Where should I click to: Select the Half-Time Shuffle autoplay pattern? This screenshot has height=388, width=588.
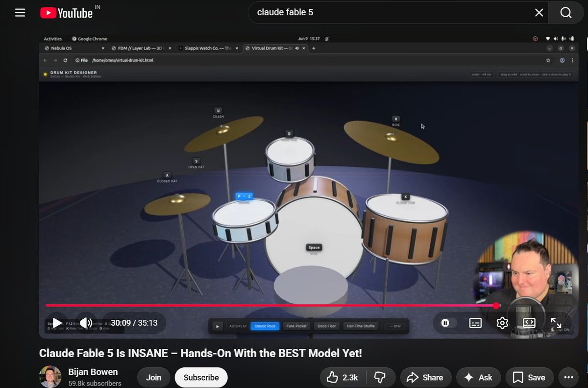[361, 326]
